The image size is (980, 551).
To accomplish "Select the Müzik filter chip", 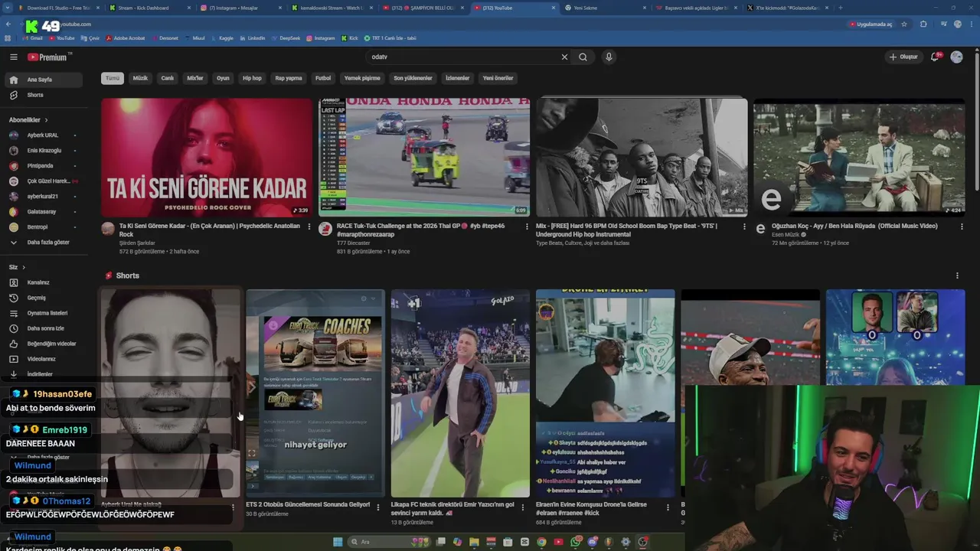I will pyautogui.click(x=140, y=78).
